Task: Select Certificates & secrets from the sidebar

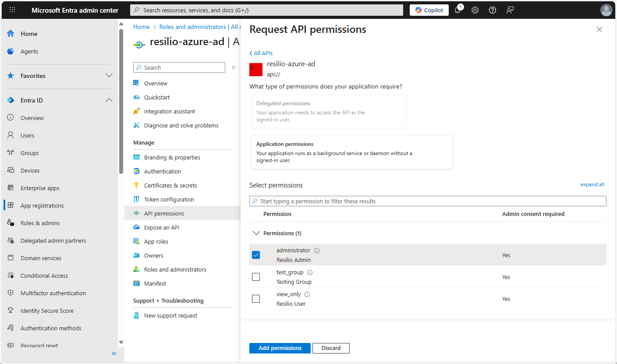Action: click(x=170, y=185)
